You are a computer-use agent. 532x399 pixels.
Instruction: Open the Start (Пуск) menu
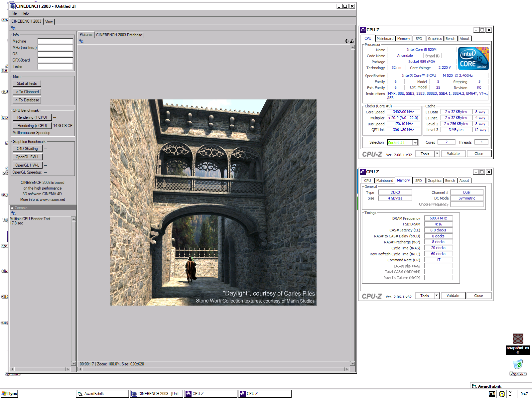coord(9,394)
